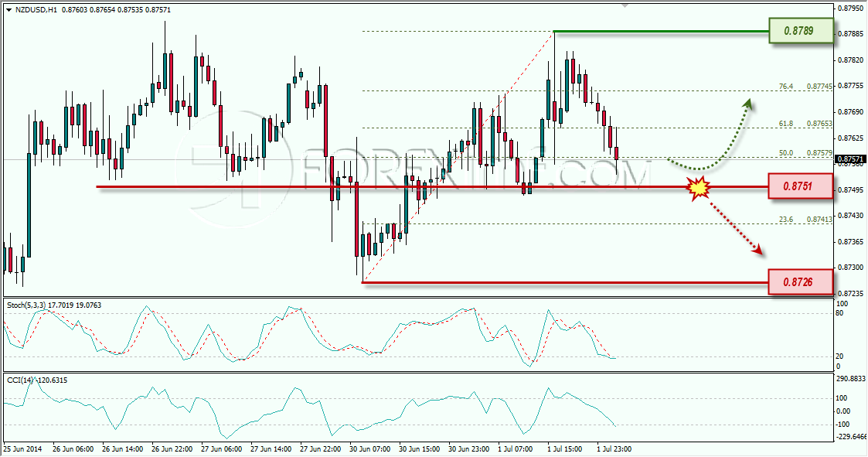Click the 0.87300 price scale value
Image resolution: width=868 pixels, height=457 pixels.
(x=849, y=268)
